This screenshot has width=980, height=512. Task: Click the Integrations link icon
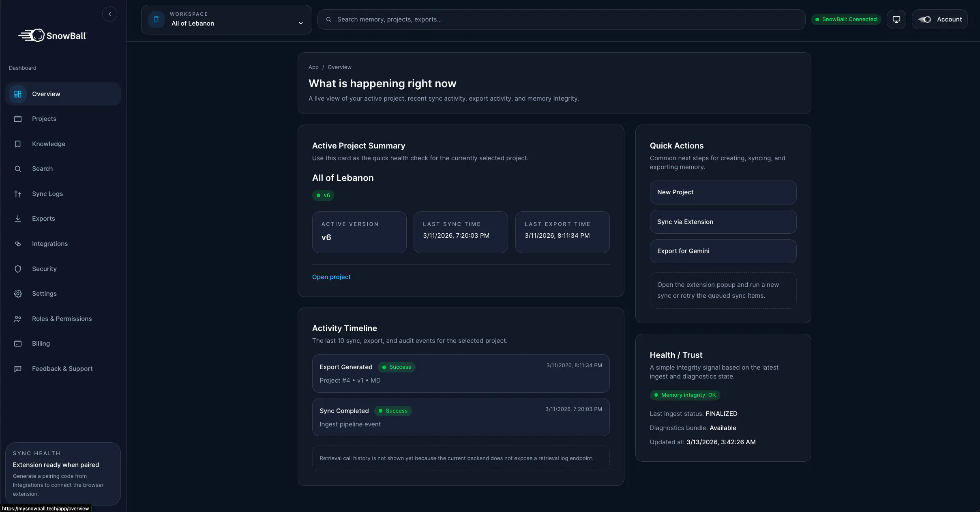[x=18, y=244]
